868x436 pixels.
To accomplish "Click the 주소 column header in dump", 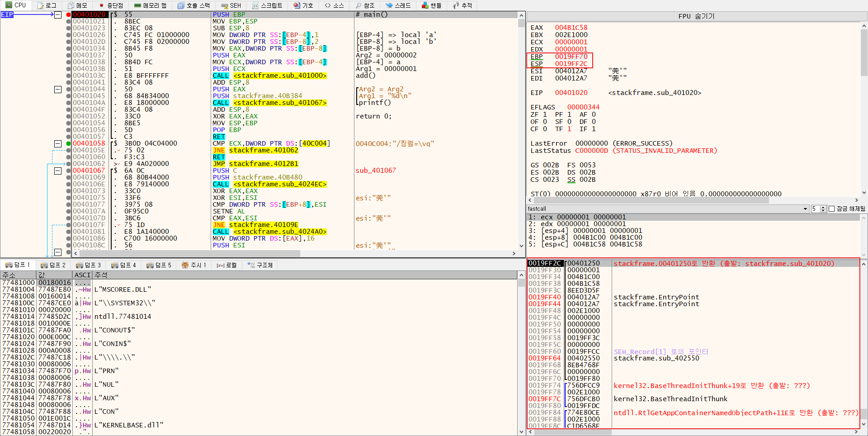I will click(x=18, y=275).
